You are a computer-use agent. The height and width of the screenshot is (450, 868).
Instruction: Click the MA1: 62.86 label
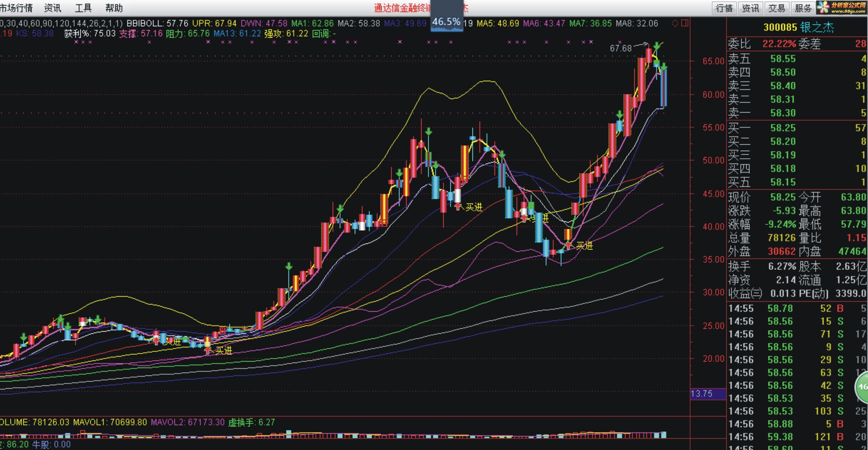tap(312, 23)
